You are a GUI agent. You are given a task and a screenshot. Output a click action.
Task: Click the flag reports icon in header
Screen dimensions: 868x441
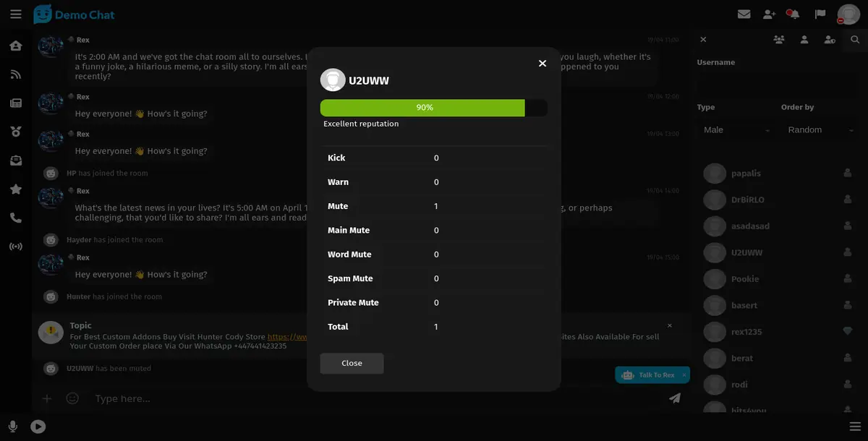click(820, 14)
